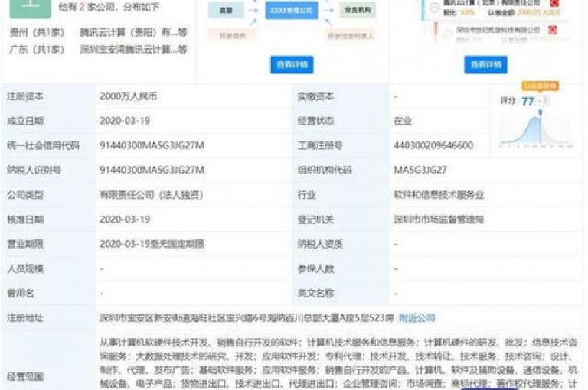Image resolution: width=588 pixels, height=390 pixels.
Task: Open 深圳市世纪凯旋科技有限公司 shareholder entry
Action: (x=498, y=30)
